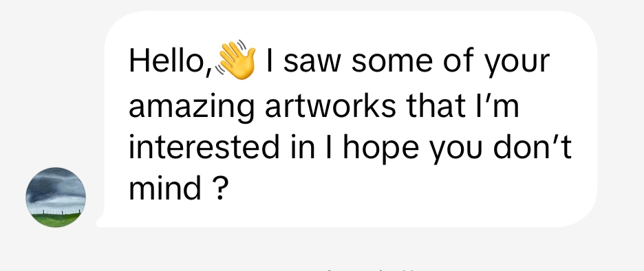Click the word "mind" in the last line
Screen dimensions: 644x271
pos(165,187)
